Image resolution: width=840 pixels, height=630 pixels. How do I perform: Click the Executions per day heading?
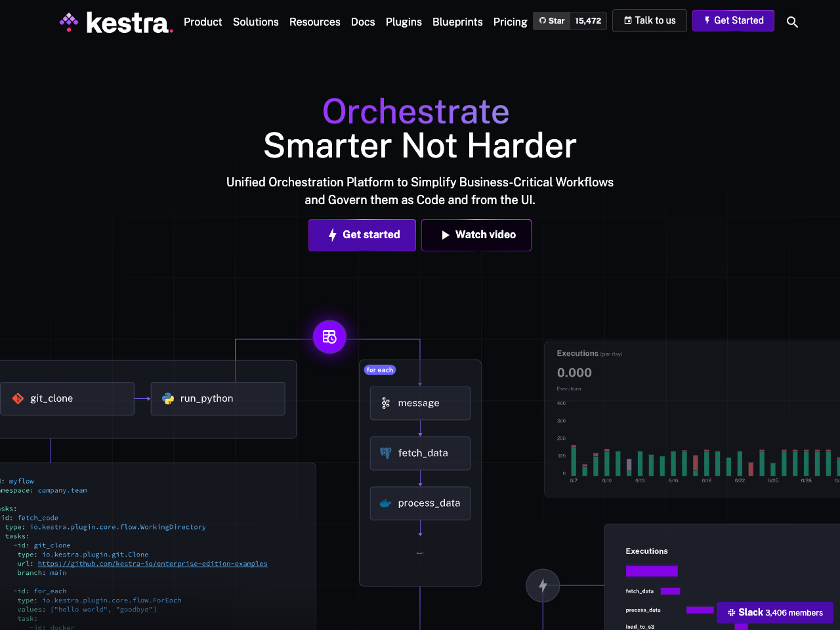click(x=589, y=353)
